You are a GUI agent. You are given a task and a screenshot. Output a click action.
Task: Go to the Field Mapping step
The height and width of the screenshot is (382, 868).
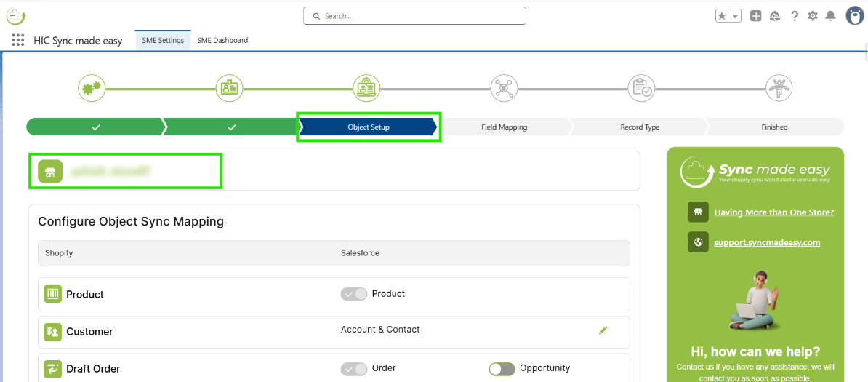click(x=504, y=127)
